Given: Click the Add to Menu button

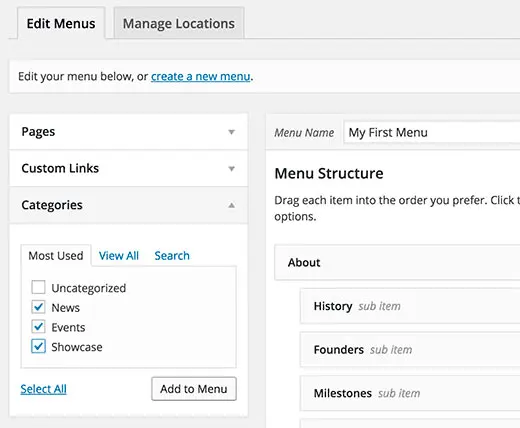Looking at the screenshot, I should 194,389.
